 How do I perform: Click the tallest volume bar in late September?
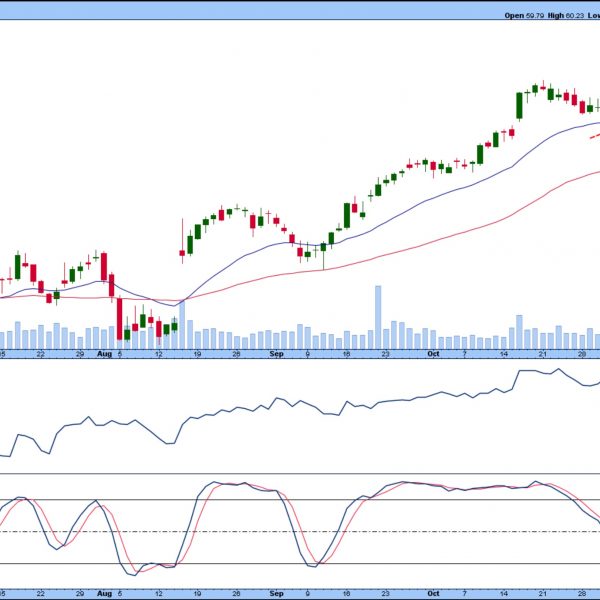[x=378, y=317]
